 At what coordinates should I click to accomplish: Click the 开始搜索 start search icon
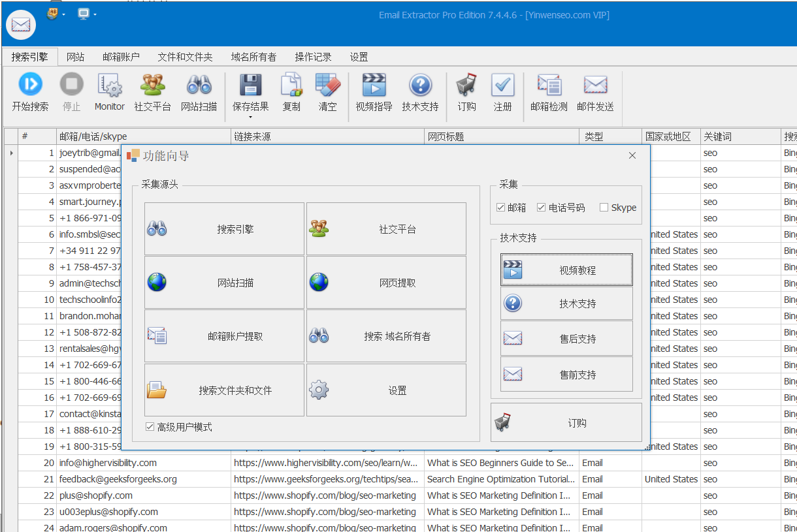[30, 85]
